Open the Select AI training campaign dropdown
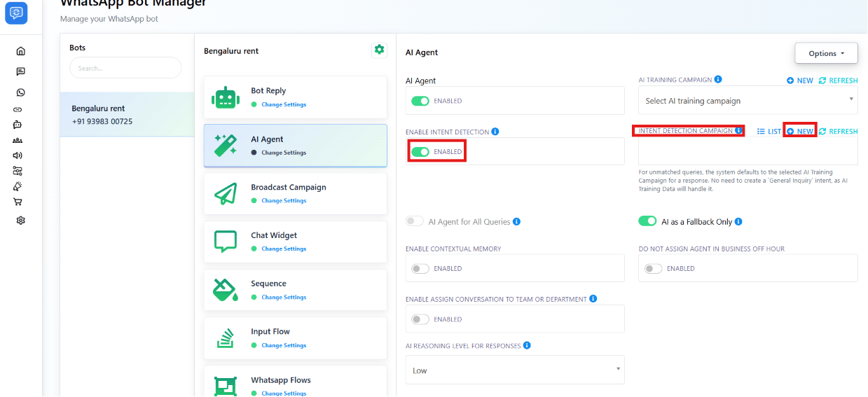 (x=748, y=101)
